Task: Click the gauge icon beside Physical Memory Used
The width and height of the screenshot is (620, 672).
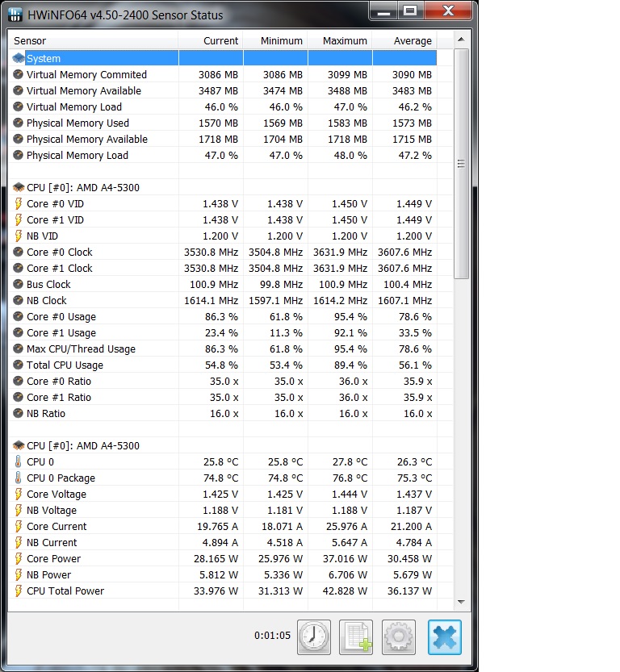Action: [x=18, y=123]
